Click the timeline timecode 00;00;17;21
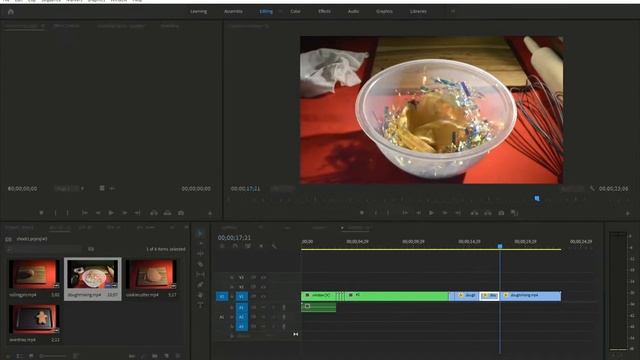This screenshot has width=640, height=360. point(234,238)
